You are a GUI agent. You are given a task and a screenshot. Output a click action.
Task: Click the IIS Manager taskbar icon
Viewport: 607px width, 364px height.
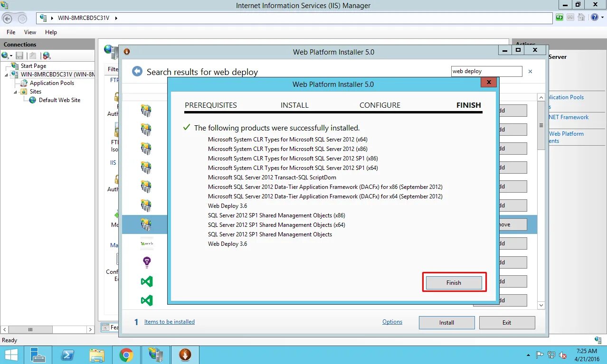point(156,355)
